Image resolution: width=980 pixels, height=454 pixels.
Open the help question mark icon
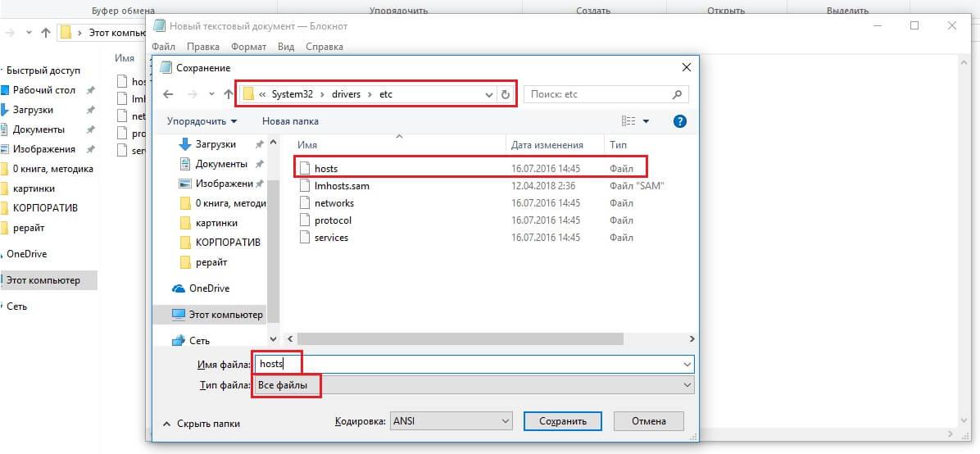pos(680,121)
